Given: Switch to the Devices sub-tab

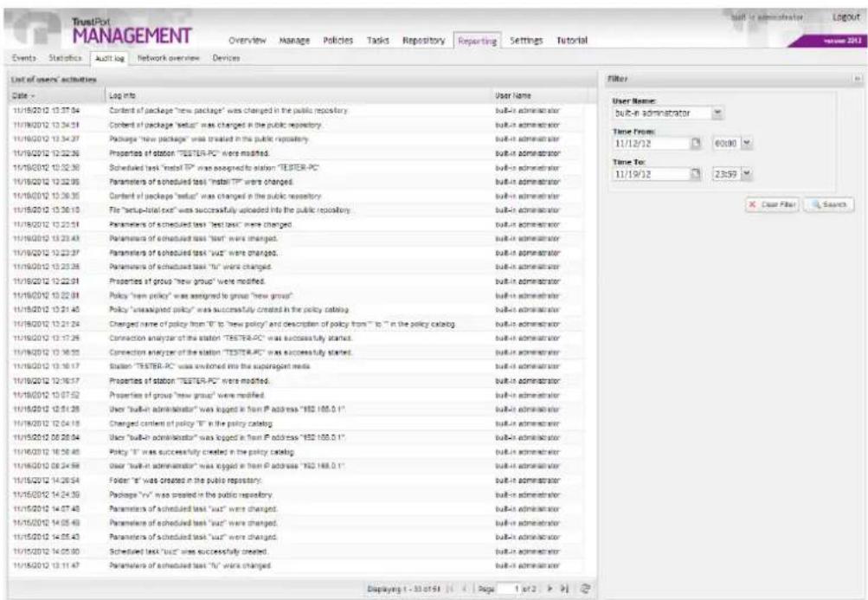Looking at the screenshot, I should [x=226, y=58].
